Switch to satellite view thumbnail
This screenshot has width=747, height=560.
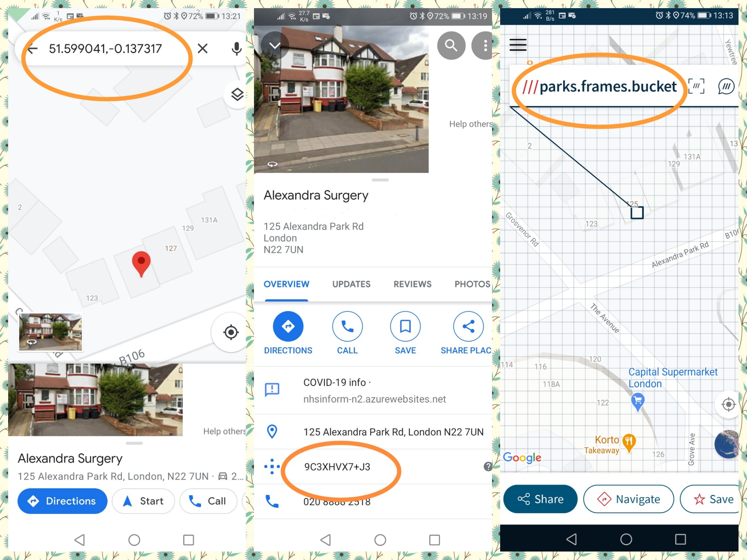coord(727,444)
